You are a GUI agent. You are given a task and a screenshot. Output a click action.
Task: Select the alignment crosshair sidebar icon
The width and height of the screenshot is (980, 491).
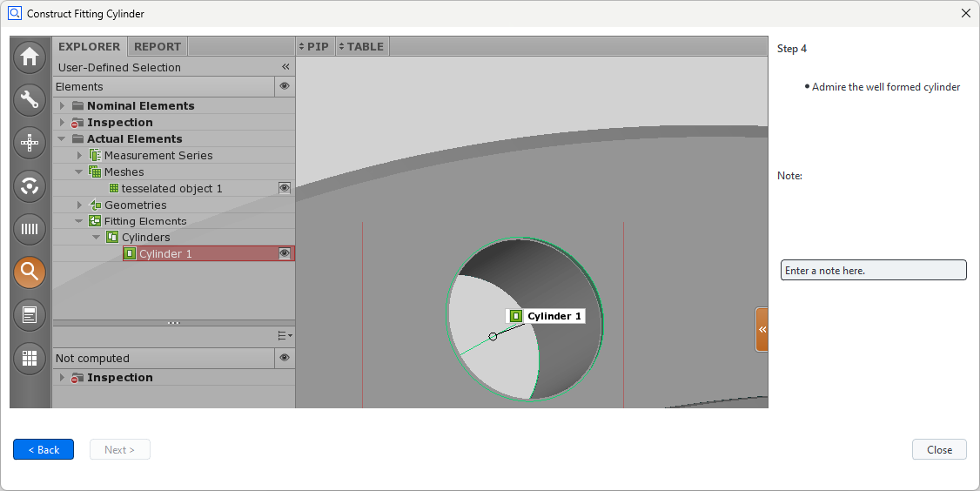coord(30,143)
